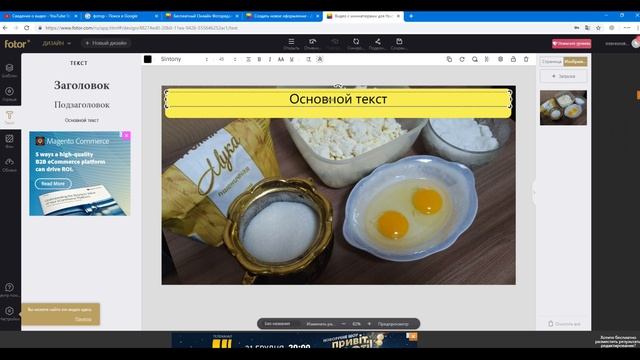The height and width of the screenshot is (360, 640).
Task: Zoom in with the plus button
Action: tap(369, 324)
